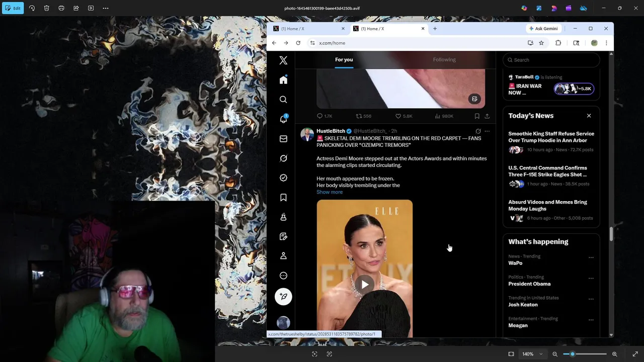Open options for Meagan trend

(591, 320)
